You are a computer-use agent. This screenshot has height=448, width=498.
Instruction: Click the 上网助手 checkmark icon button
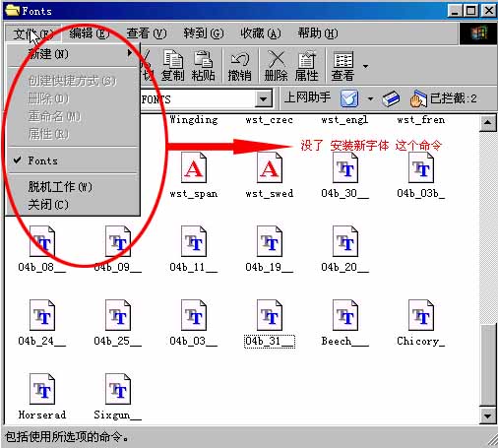(349, 98)
